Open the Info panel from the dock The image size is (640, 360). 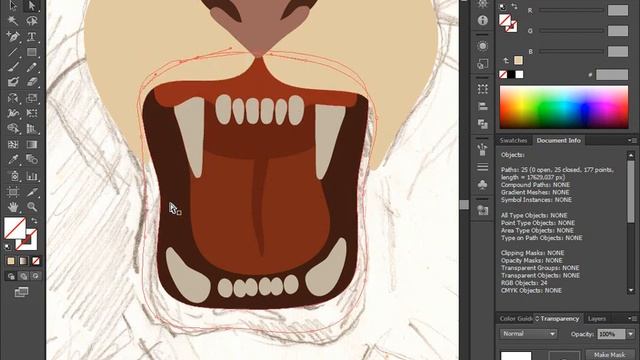point(482,20)
